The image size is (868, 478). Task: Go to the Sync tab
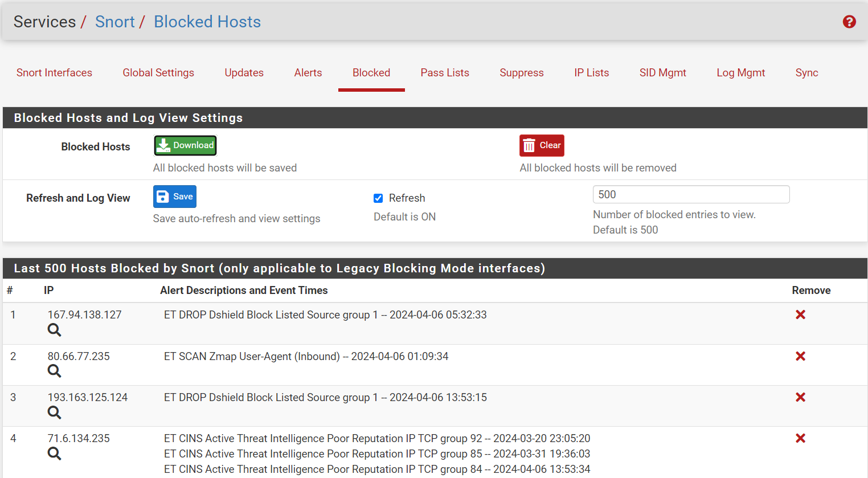[x=806, y=73]
